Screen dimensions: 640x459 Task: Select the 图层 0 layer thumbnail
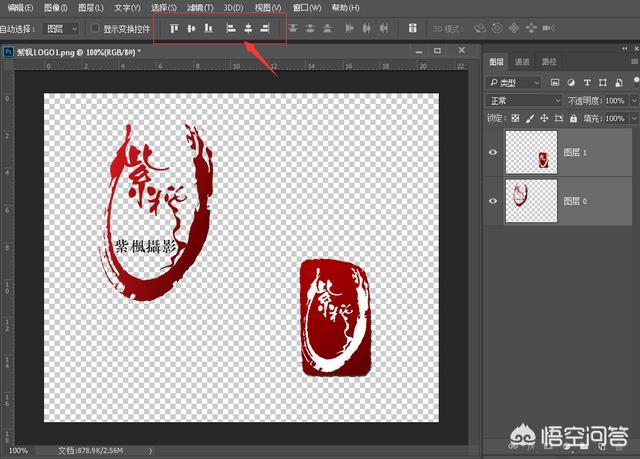[530, 200]
